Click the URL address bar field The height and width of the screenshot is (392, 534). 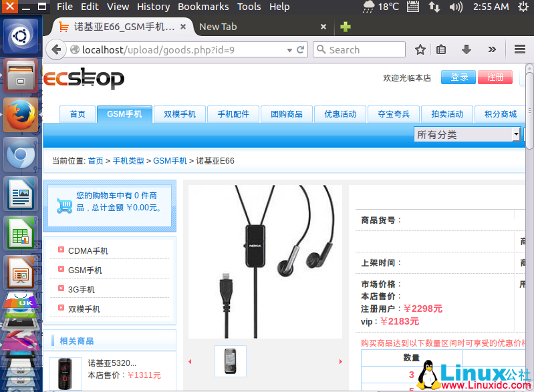coord(177,50)
